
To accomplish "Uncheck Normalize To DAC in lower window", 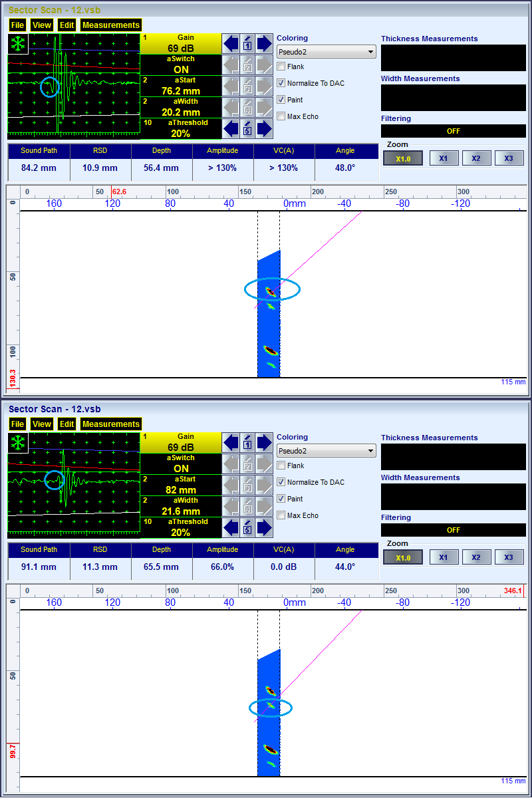I will pyautogui.click(x=281, y=482).
